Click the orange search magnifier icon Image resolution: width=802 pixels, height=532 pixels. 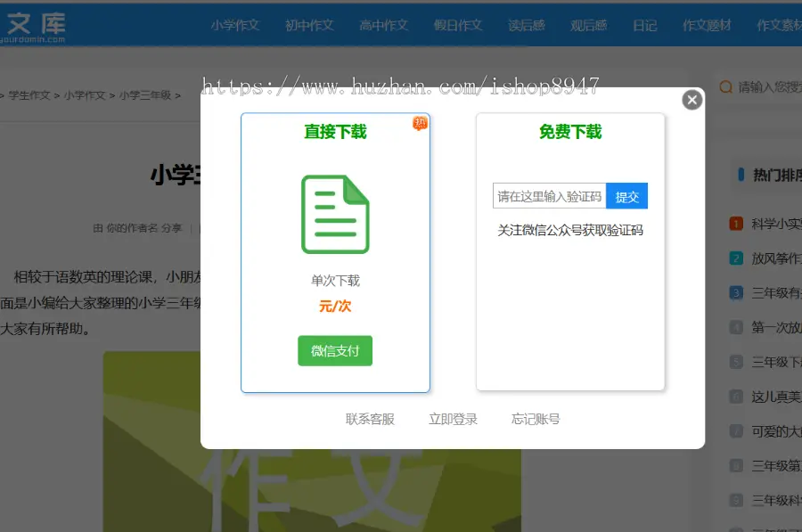click(726, 86)
